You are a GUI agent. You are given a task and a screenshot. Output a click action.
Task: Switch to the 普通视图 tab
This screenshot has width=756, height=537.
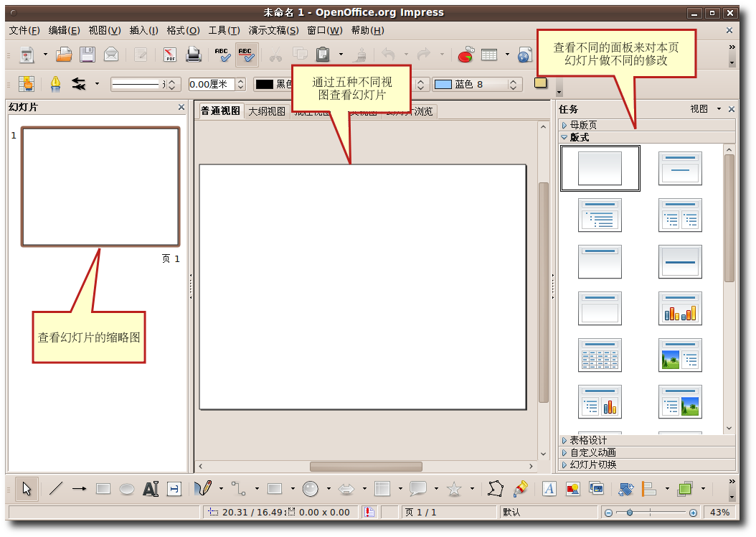pos(220,111)
